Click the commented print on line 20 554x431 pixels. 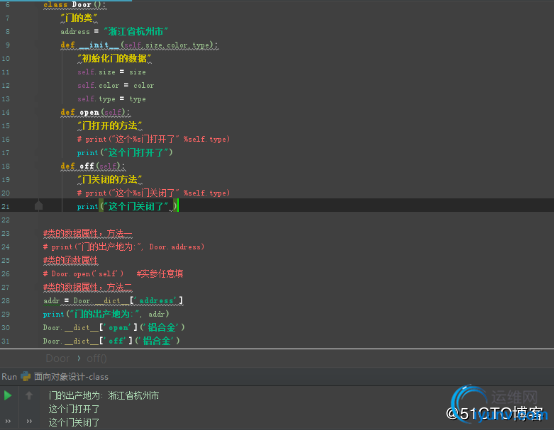pyautogui.click(x=153, y=193)
